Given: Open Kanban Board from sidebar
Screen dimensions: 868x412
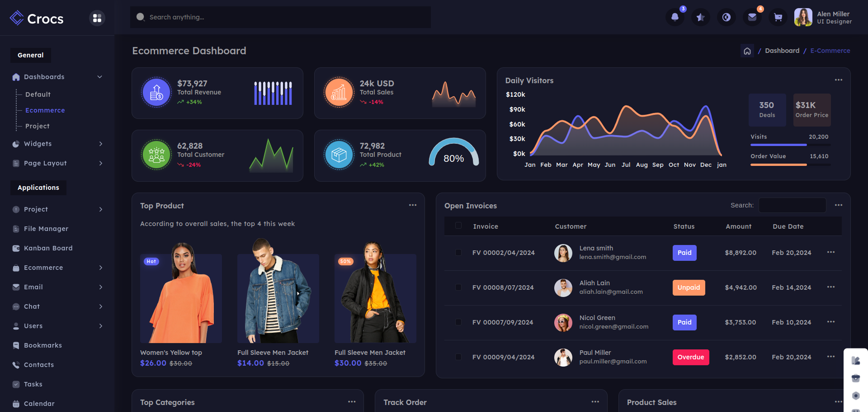Looking at the screenshot, I should click(x=48, y=248).
